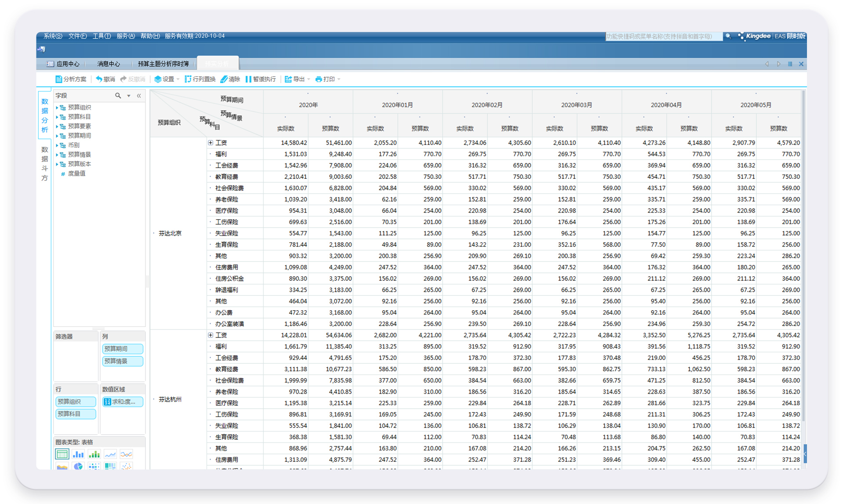Screen dimensions: 843x504
Task: Click the 撤消 undo icon
Action: [99, 79]
